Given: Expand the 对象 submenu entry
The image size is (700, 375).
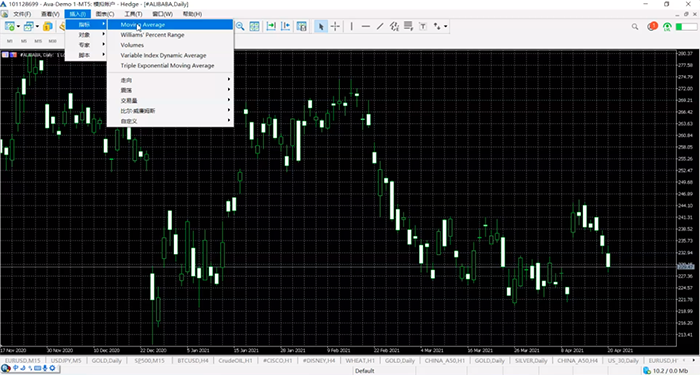Looking at the screenshot, I should [86, 34].
